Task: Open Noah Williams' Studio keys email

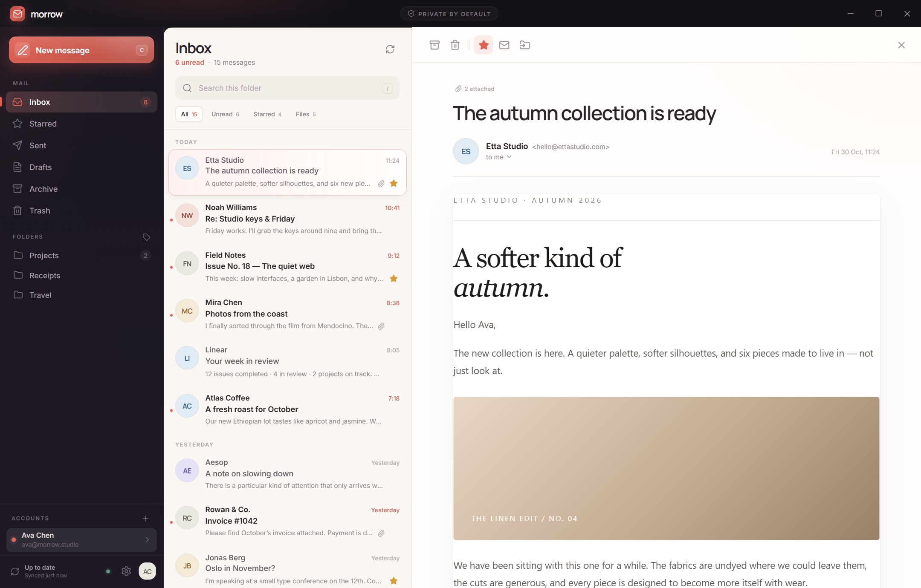Action: [287, 219]
